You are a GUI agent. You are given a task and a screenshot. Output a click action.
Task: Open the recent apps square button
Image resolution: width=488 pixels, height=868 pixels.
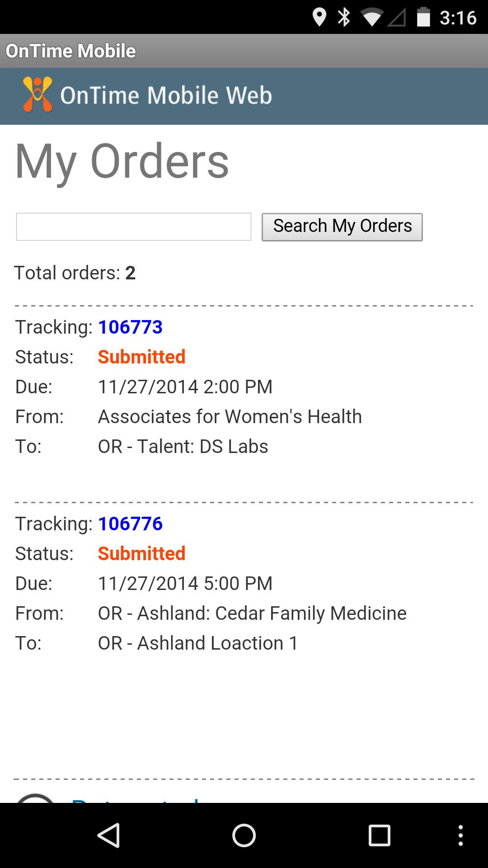tap(379, 835)
